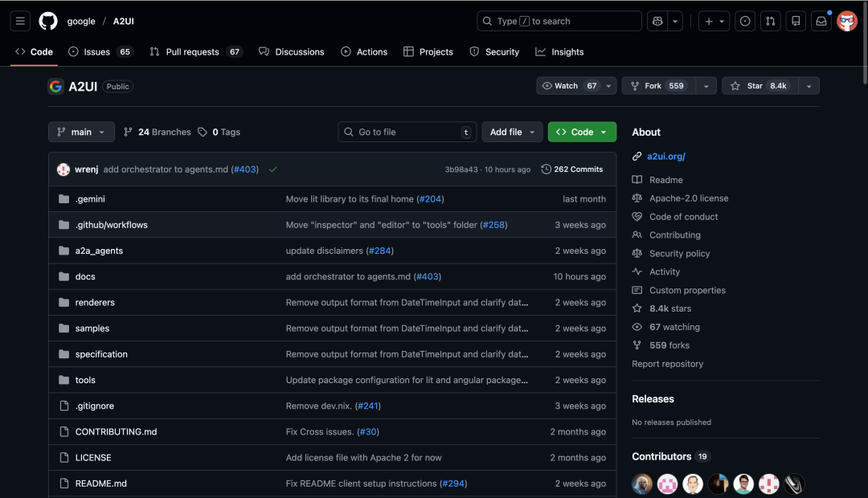The width and height of the screenshot is (868, 498).
Task: Open user profile avatar menu
Action: [x=847, y=21]
